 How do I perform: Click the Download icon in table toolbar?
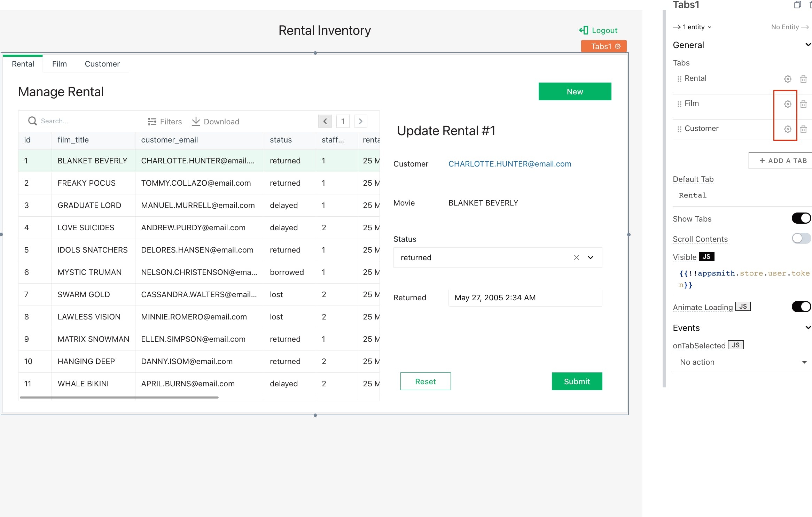coord(196,121)
